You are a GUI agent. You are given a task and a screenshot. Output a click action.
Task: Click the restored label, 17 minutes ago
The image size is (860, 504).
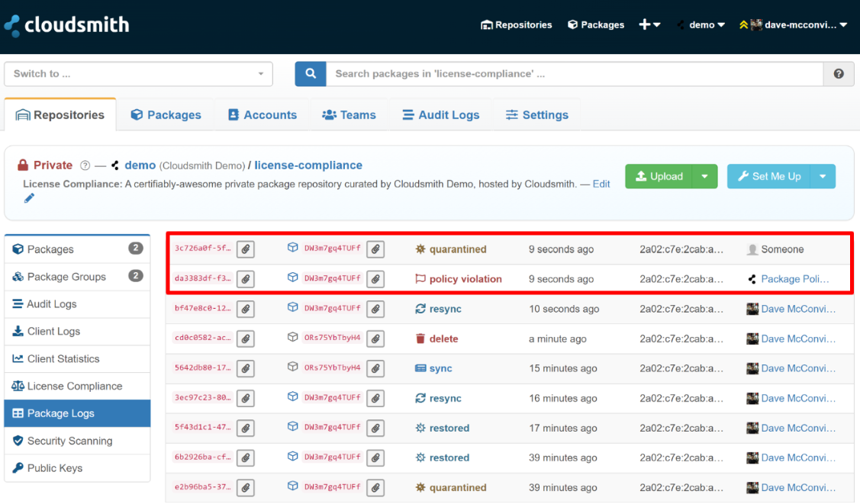click(x=449, y=428)
